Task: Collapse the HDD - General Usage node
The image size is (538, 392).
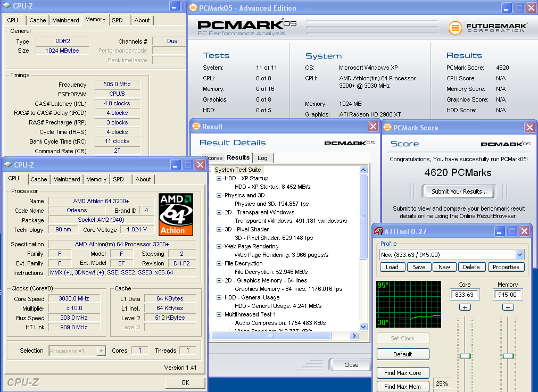Action: (x=219, y=297)
